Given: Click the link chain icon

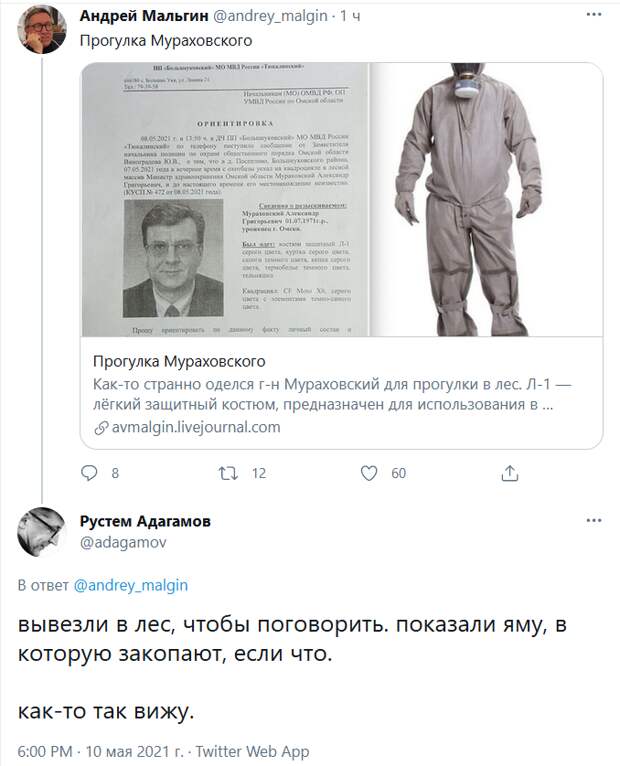Looking at the screenshot, I should (x=101, y=428).
